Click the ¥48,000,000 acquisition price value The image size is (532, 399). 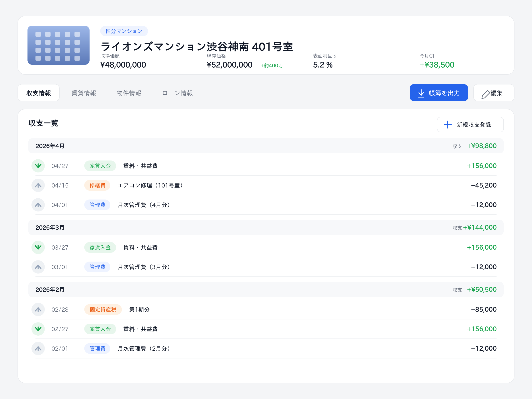(123, 65)
